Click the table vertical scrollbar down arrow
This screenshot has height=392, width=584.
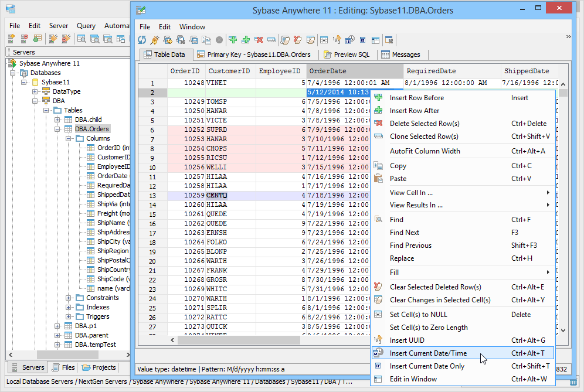(563, 330)
